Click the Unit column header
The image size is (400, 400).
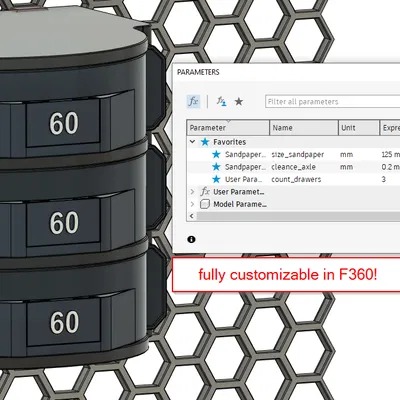coord(359,128)
